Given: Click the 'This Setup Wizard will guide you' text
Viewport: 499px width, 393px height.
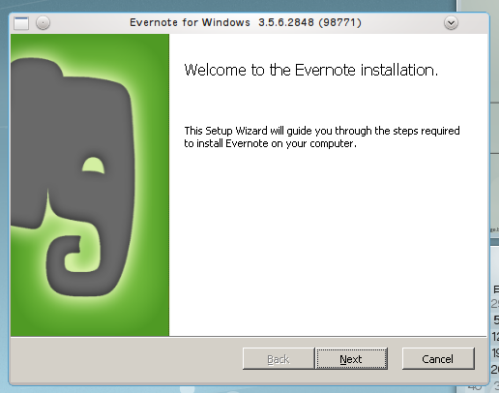Looking at the screenshot, I should coord(322,137).
